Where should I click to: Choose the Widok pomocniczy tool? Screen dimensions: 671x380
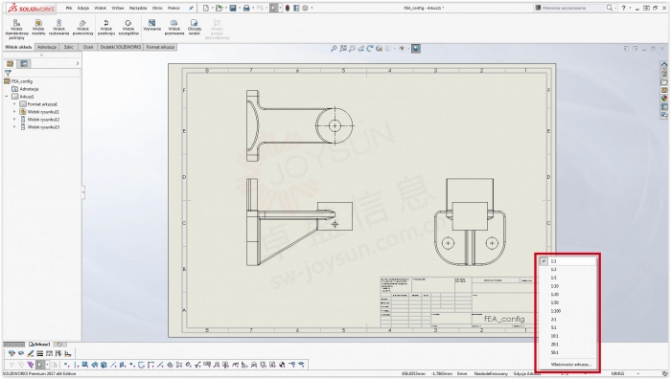(x=83, y=27)
